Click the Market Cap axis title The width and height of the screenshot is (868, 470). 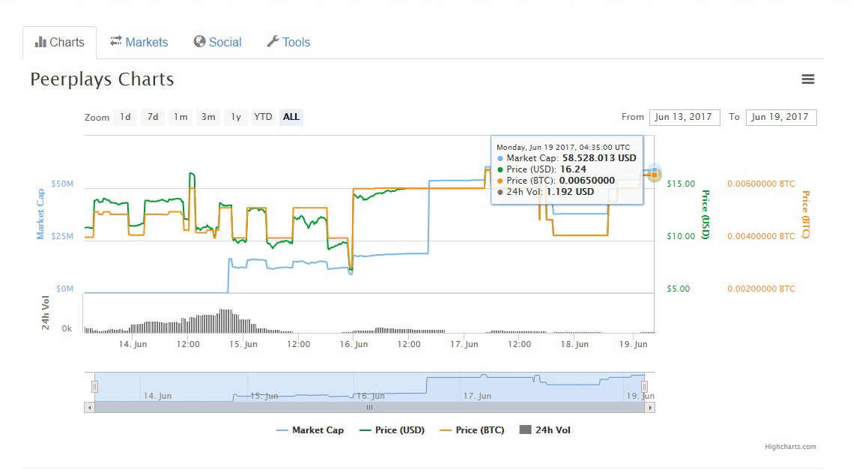pyautogui.click(x=40, y=214)
